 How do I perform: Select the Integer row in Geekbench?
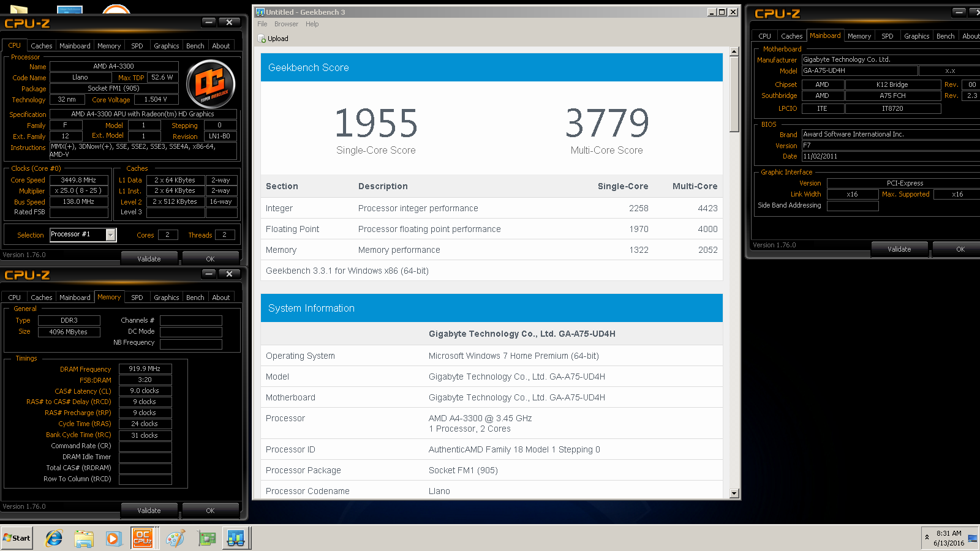[x=492, y=208]
